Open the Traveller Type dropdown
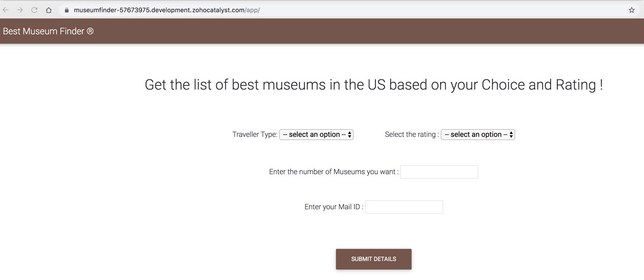This screenshot has height=280, width=644. tap(316, 135)
